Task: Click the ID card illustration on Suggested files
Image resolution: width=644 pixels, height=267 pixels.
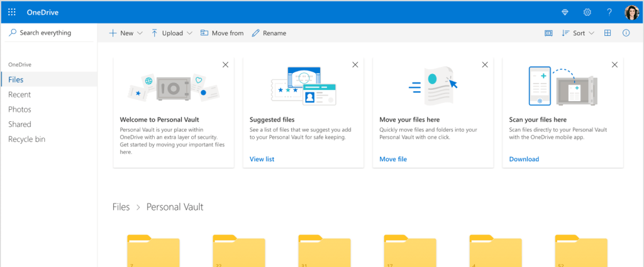Action: click(x=319, y=94)
